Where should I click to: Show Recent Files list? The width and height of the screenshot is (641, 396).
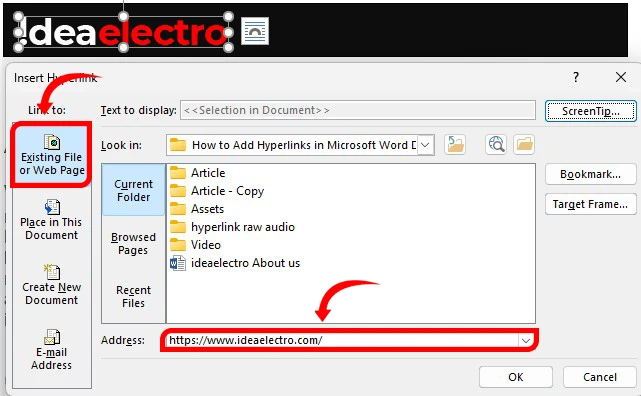[133, 296]
